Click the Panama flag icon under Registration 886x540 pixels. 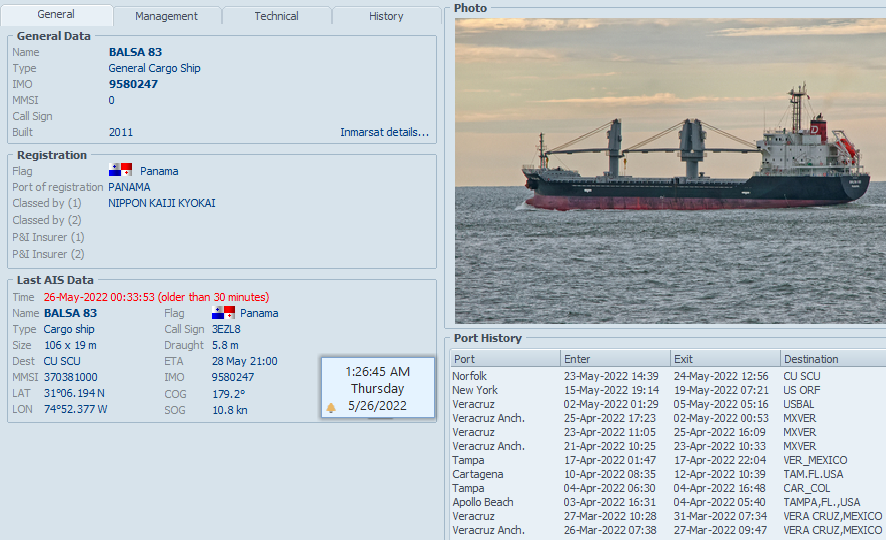(120, 170)
